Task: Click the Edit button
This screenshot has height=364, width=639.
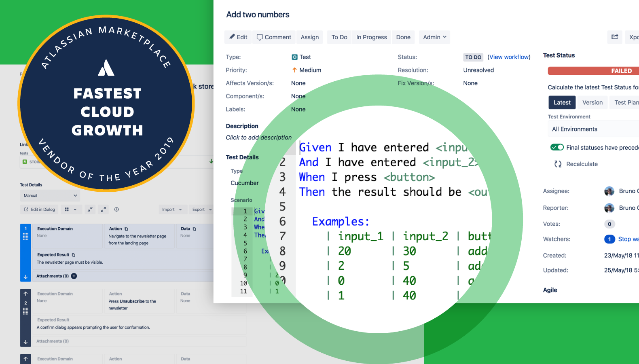Action: (x=238, y=37)
